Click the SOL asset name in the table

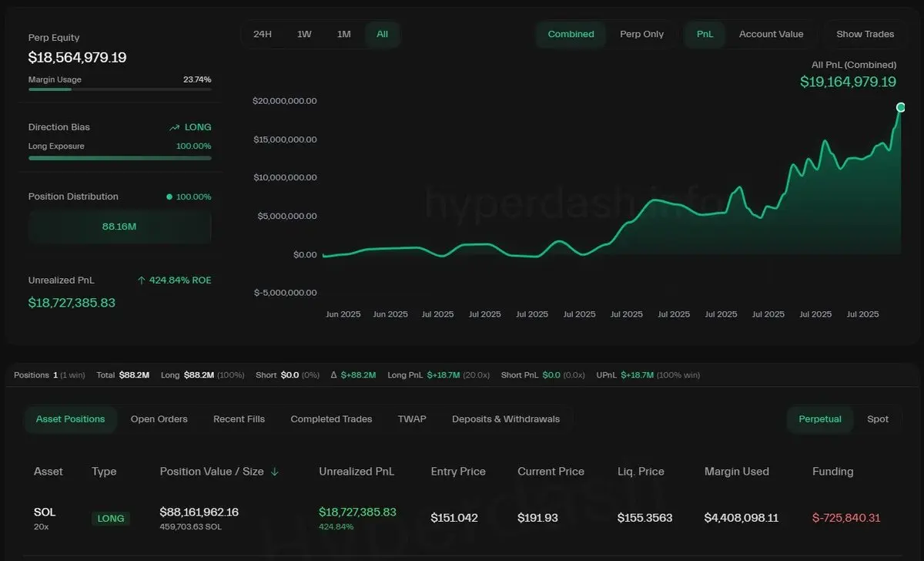(x=45, y=512)
